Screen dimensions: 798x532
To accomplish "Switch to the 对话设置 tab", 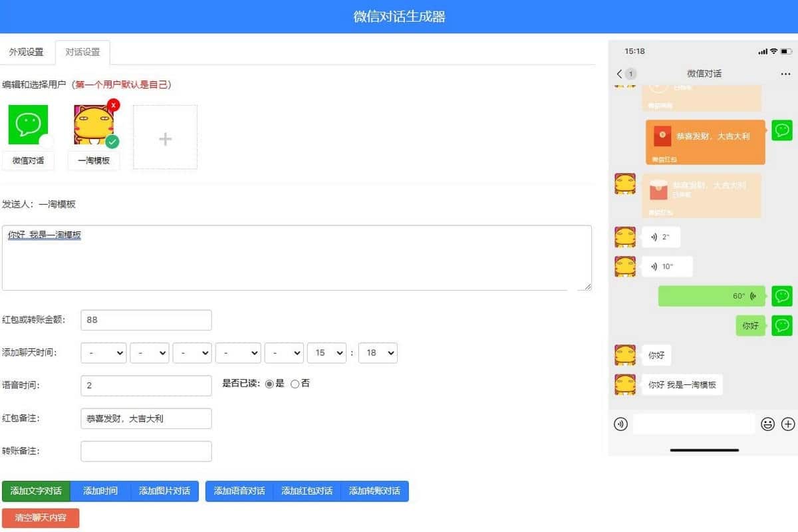I will (x=82, y=52).
